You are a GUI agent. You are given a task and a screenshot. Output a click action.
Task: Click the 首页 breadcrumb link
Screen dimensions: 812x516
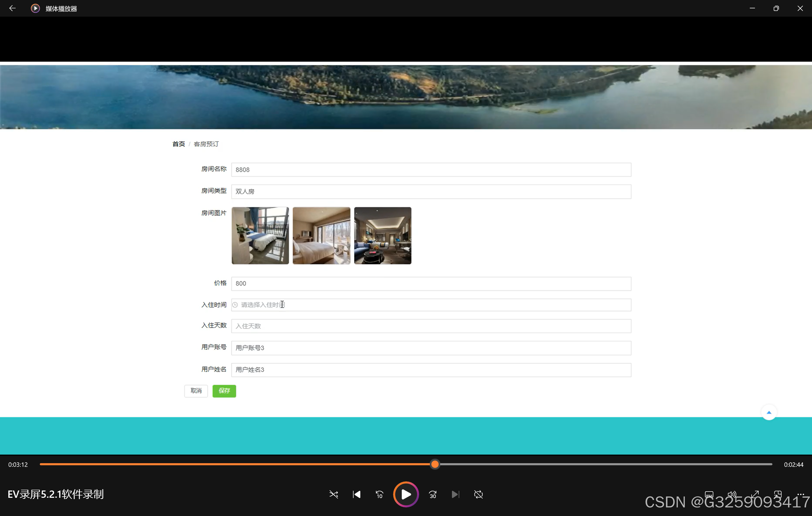point(178,144)
